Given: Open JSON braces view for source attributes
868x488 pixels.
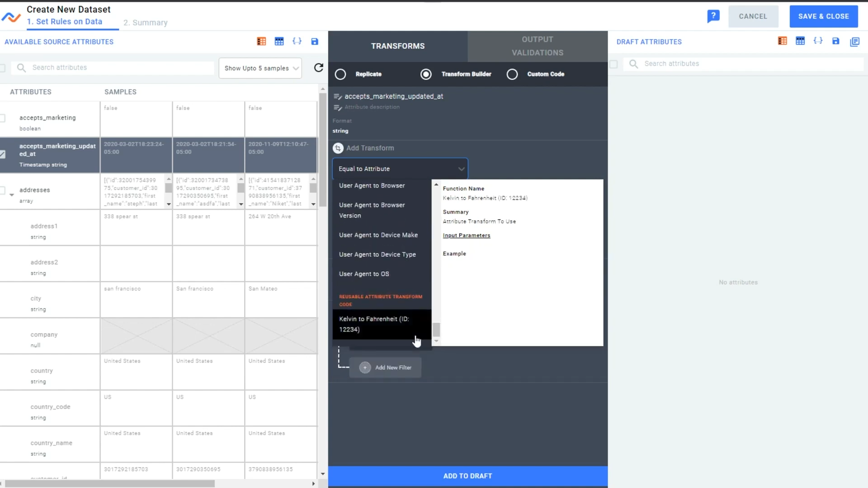Looking at the screenshot, I should click(x=297, y=41).
